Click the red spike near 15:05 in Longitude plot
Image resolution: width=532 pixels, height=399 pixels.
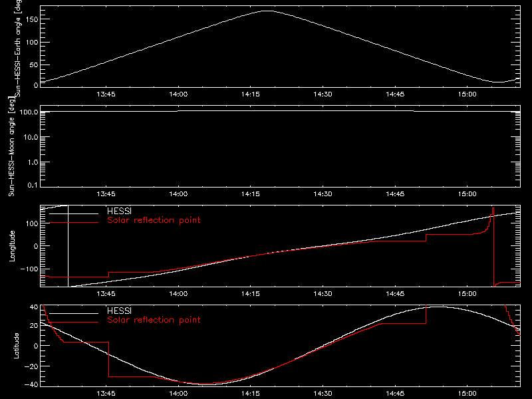(x=493, y=247)
